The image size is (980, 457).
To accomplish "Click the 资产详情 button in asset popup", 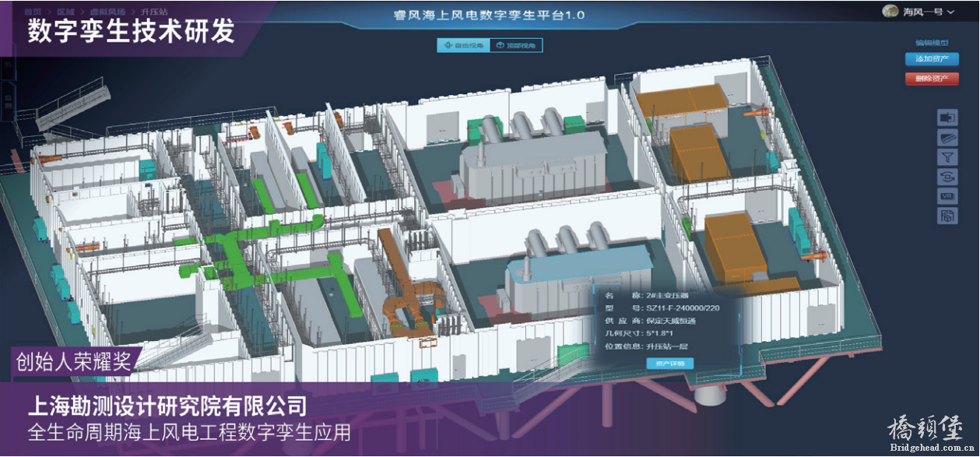I will pos(669,364).
